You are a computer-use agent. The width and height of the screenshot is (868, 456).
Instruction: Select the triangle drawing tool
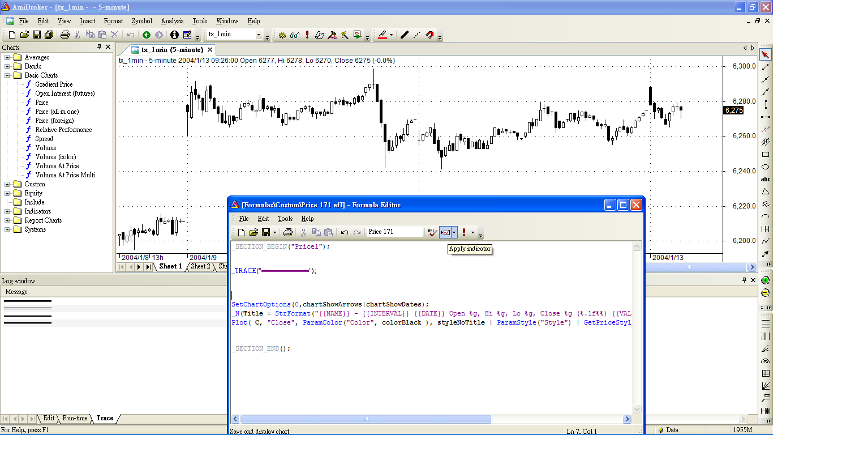(x=766, y=191)
